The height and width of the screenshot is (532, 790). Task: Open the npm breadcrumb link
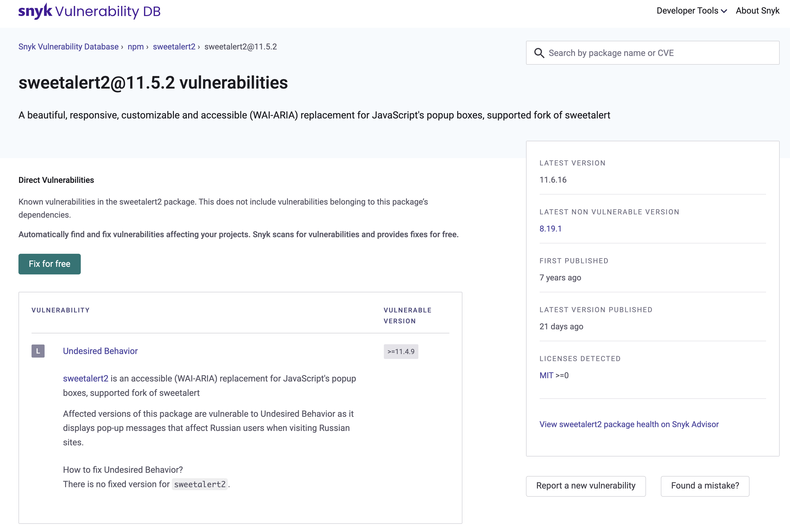135,46
